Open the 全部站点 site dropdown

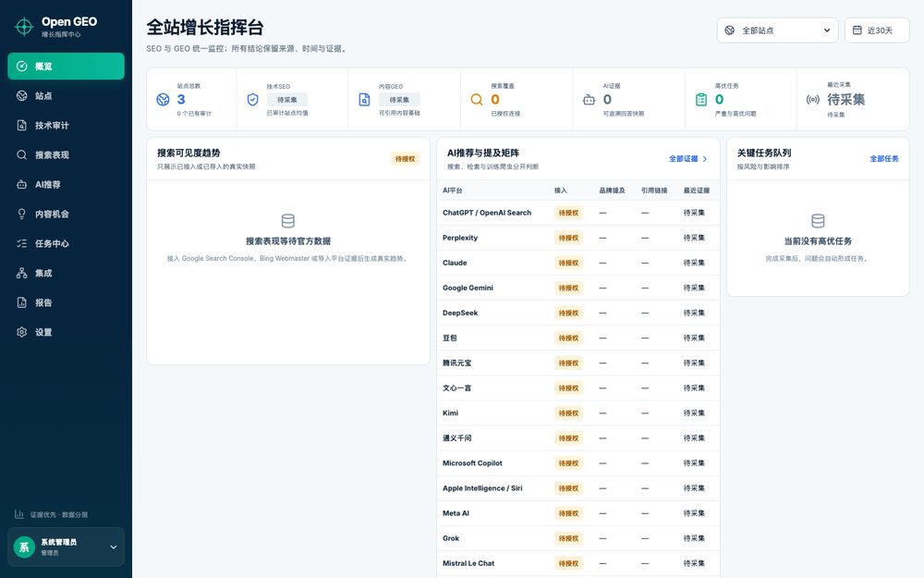777,31
